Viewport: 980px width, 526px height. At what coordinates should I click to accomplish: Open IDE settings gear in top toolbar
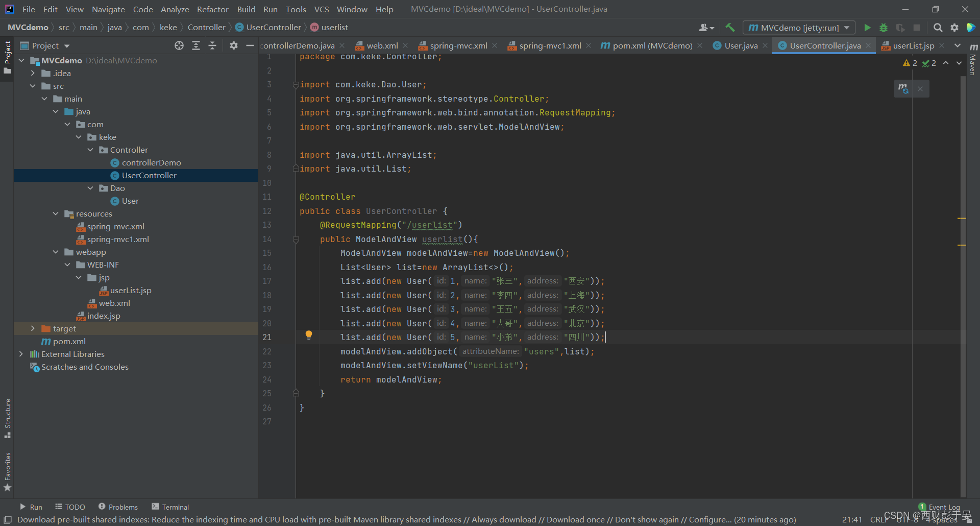click(954, 28)
